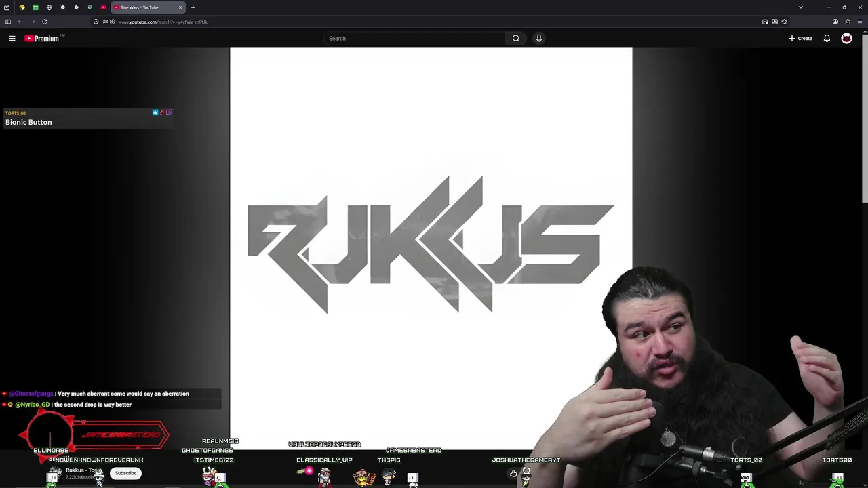Click the RUKKUS video player

tap(431, 247)
